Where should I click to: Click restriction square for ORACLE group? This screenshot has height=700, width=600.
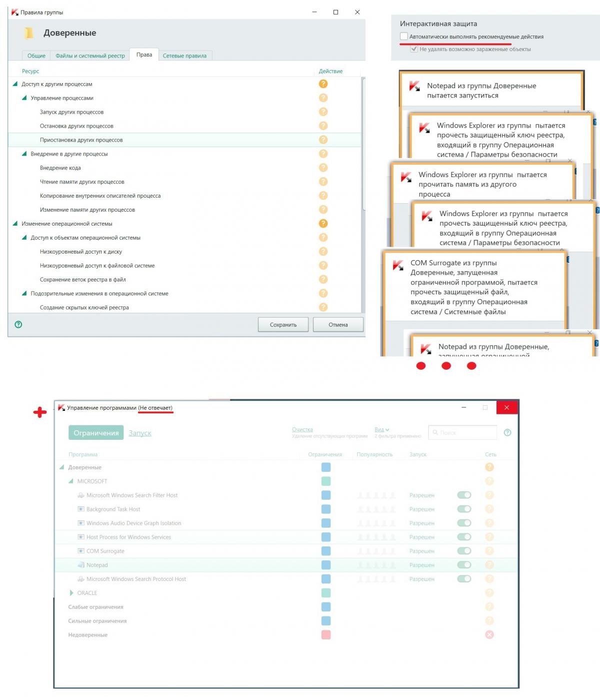tap(326, 593)
